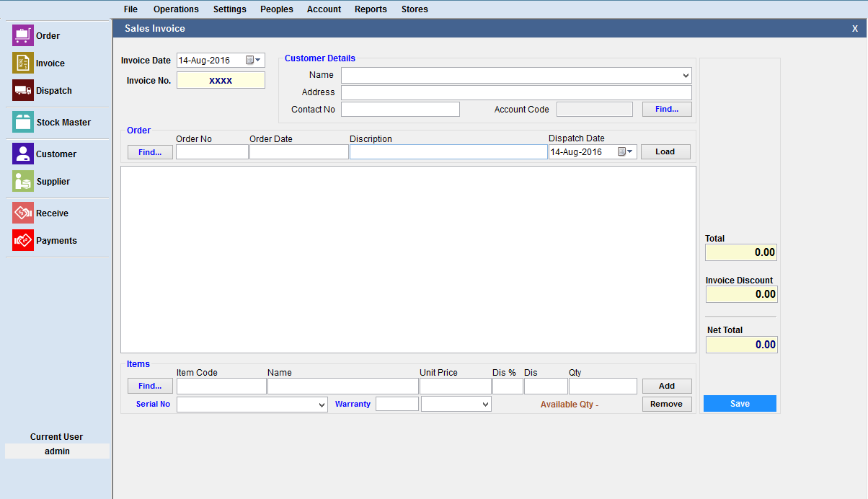Viewport: 868px width, 499px height.
Task: Close the Sales Invoice panel
Action: tap(854, 29)
